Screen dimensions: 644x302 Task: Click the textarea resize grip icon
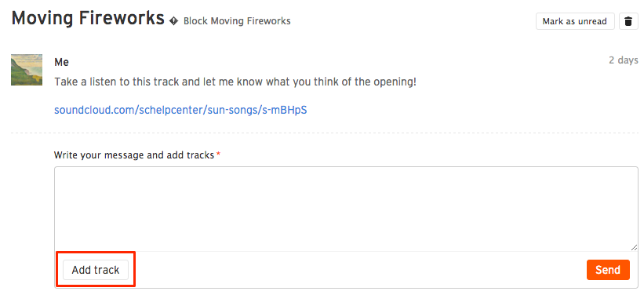[x=634, y=247]
